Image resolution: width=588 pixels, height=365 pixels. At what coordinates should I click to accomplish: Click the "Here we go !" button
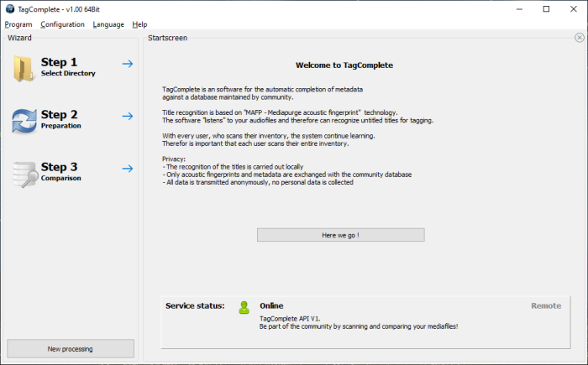click(x=341, y=235)
